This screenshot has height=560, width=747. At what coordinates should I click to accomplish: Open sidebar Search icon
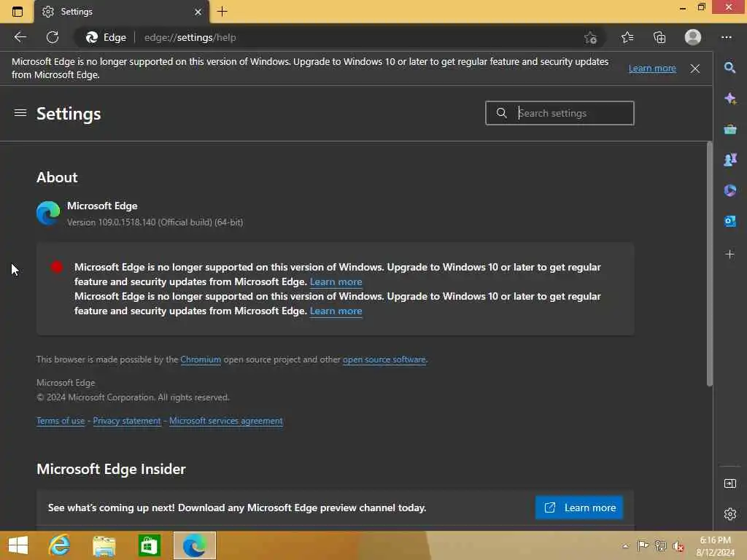pos(729,68)
